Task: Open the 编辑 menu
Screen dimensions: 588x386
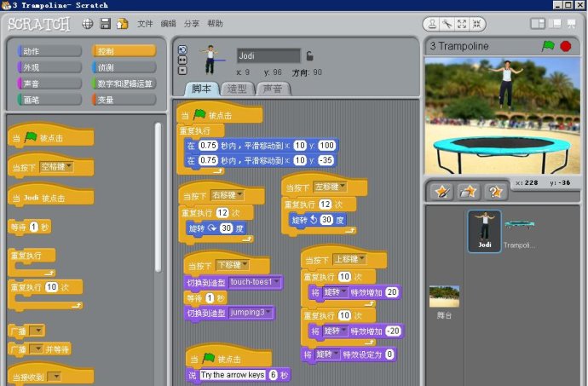Action: click(168, 24)
